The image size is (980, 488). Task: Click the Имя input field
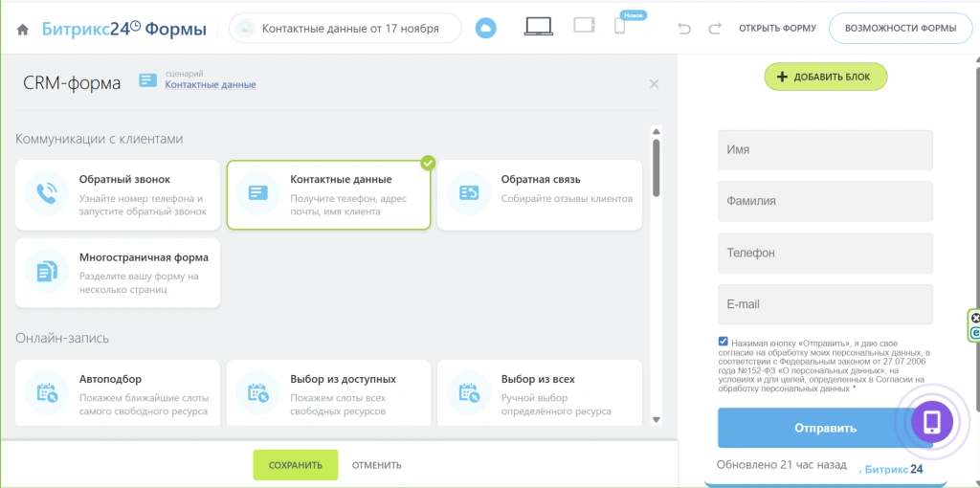pyautogui.click(x=825, y=150)
